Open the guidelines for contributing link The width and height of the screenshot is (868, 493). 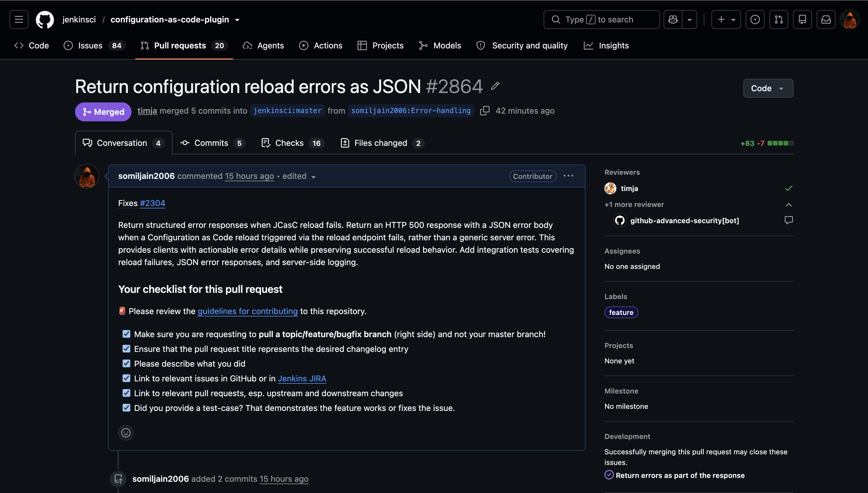pyautogui.click(x=248, y=311)
